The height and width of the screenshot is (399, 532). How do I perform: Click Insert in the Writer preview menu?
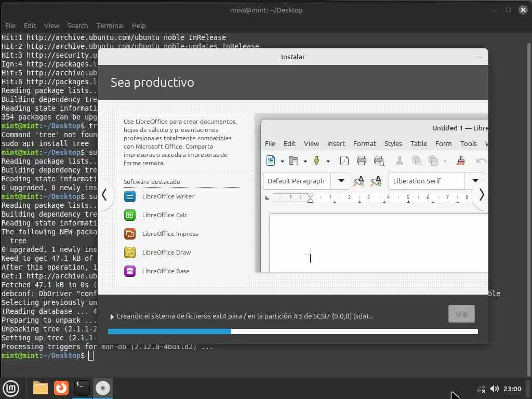[x=336, y=144]
